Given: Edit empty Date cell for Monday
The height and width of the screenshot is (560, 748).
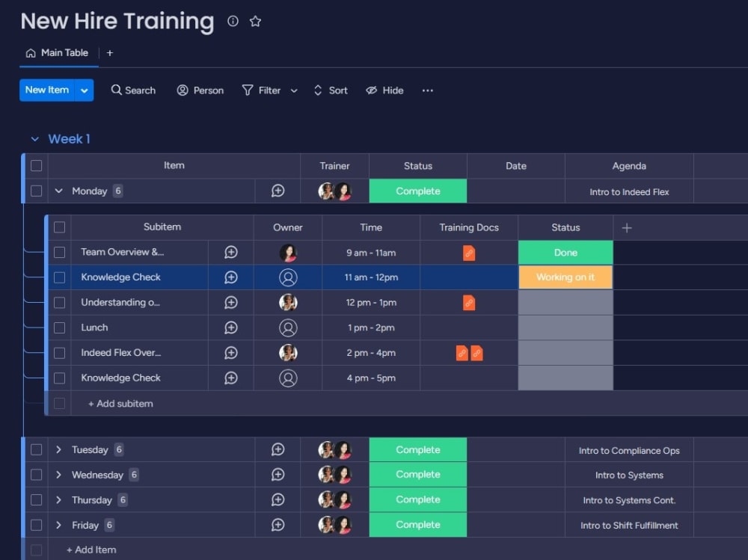Looking at the screenshot, I should (x=515, y=191).
